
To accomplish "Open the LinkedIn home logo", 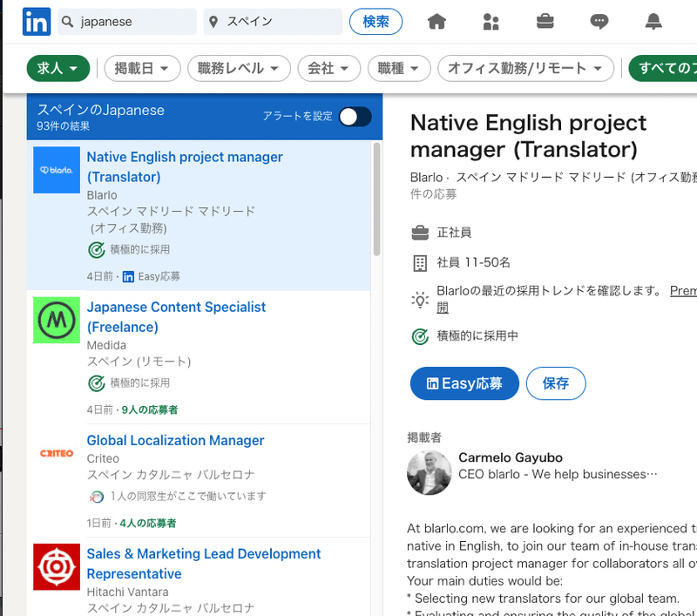I will pyautogui.click(x=37, y=21).
